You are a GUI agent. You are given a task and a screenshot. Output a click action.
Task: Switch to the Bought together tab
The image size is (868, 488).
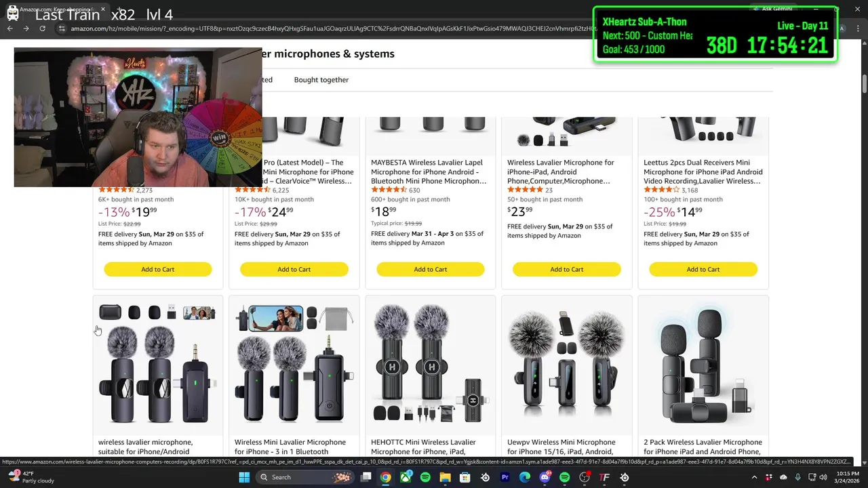tap(321, 80)
